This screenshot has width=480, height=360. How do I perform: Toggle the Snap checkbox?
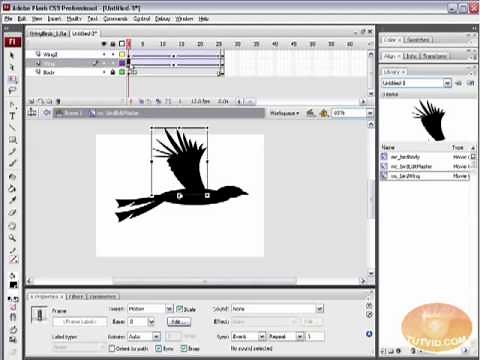pos(184,348)
